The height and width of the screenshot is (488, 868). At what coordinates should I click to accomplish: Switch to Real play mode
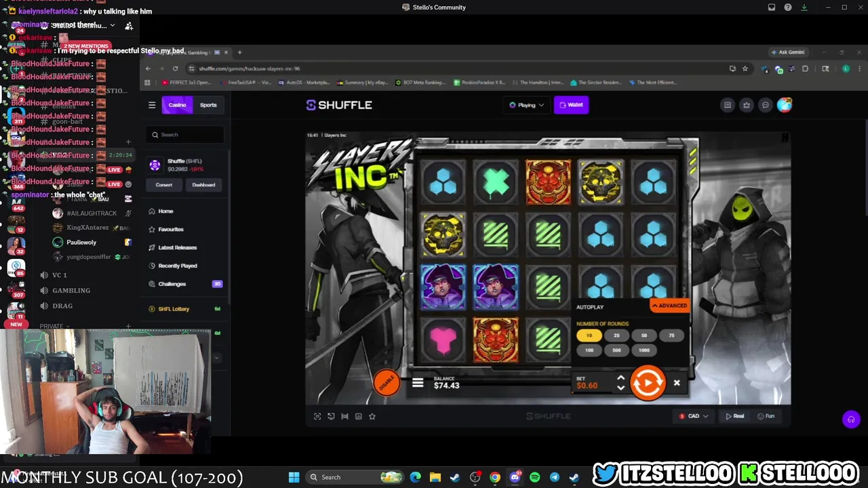pos(734,416)
